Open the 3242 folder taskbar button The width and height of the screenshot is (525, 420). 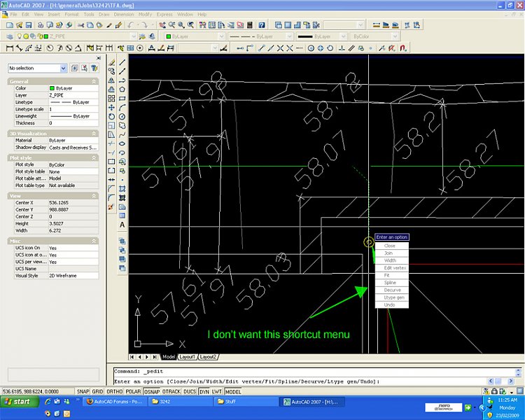(x=179, y=402)
